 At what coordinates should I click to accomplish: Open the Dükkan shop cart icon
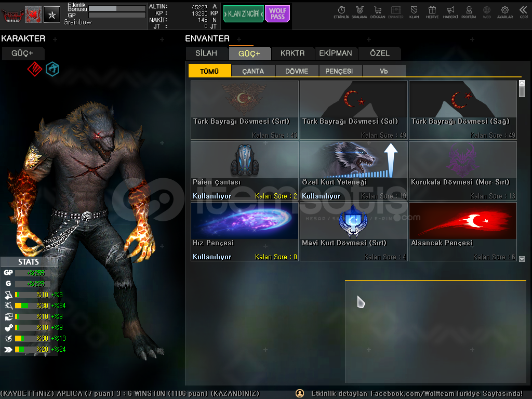pos(378,12)
